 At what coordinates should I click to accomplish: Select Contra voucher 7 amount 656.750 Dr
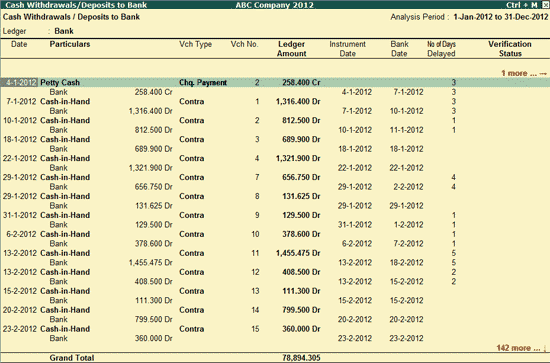(x=301, y=177)
